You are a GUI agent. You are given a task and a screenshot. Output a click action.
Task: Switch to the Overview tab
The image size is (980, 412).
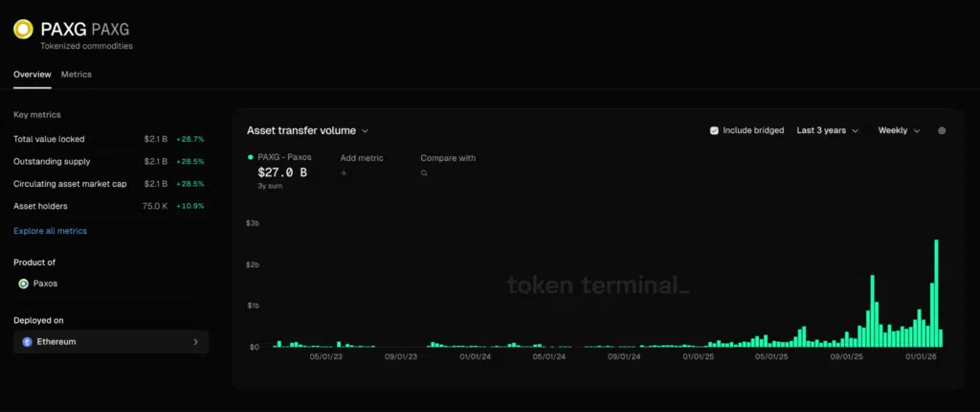pyautogui.click(x=32, y=74)
